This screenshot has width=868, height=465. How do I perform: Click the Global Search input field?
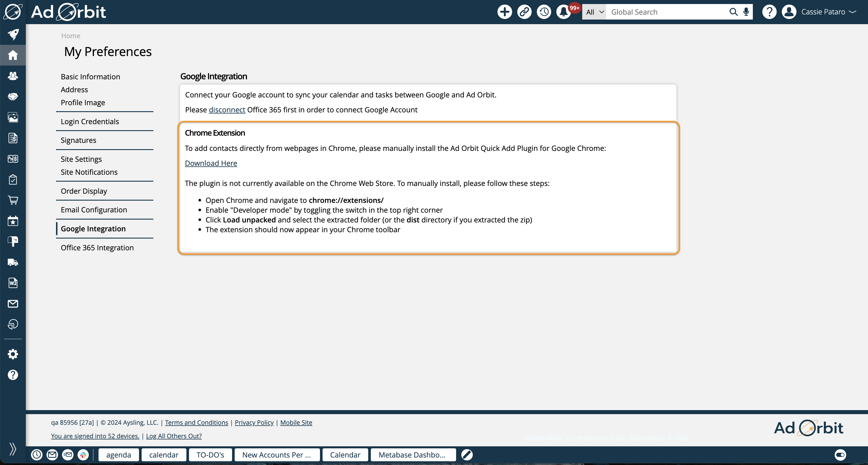click(667, 12)
